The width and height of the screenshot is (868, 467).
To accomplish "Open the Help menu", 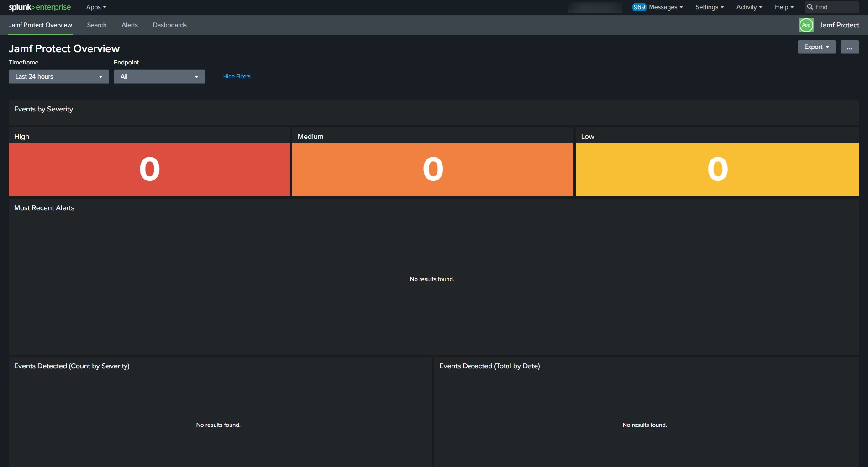I will (x=784, y=7).
